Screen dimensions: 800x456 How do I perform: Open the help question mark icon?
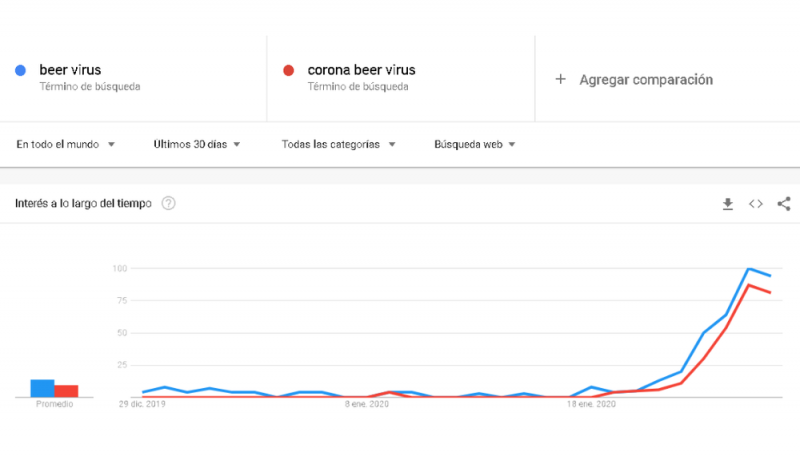[x=169, y=204]
